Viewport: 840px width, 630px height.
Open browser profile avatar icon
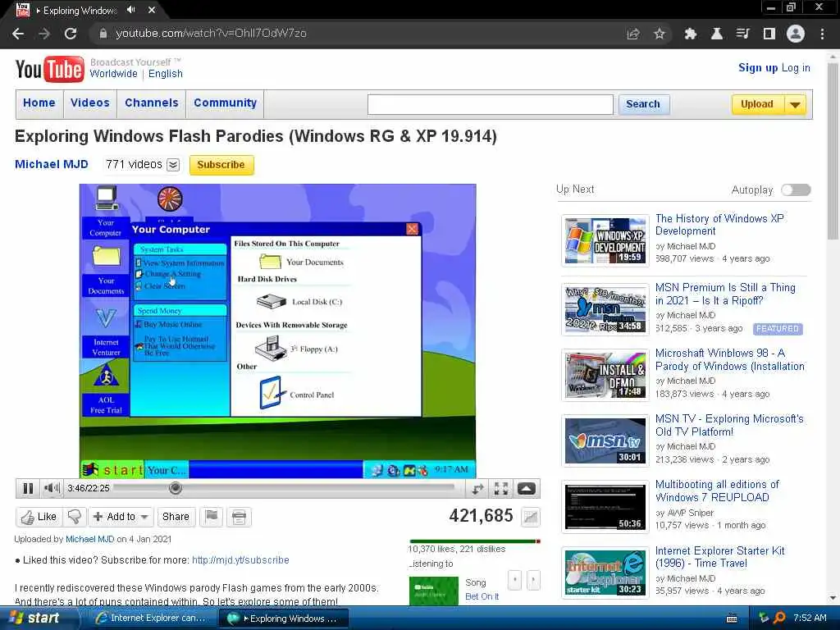(x=796, y=34)
